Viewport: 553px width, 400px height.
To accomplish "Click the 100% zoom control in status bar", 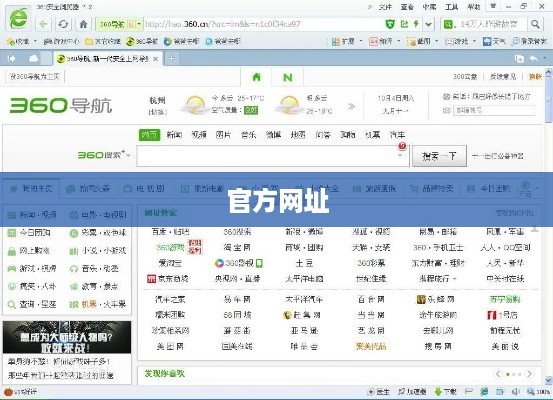I will (x=539, y=392).
